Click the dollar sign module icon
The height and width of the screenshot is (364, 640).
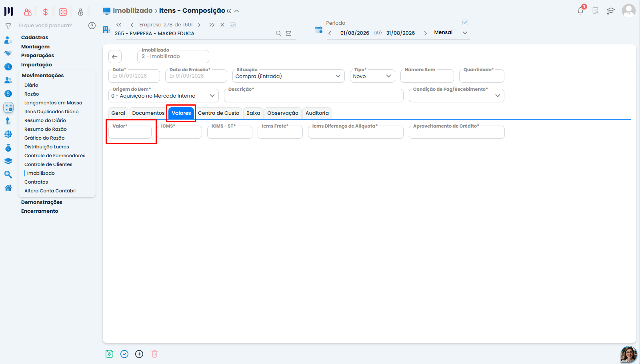point(45,12)
